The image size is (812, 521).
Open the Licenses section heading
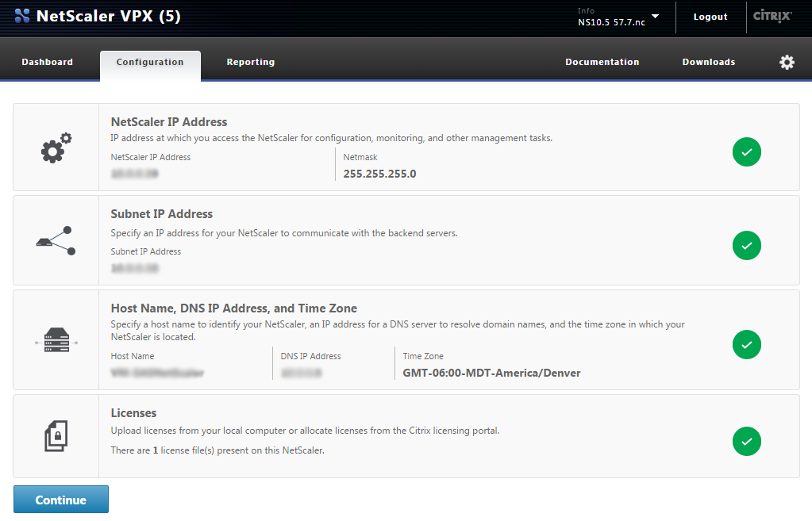tap(133, 413)
